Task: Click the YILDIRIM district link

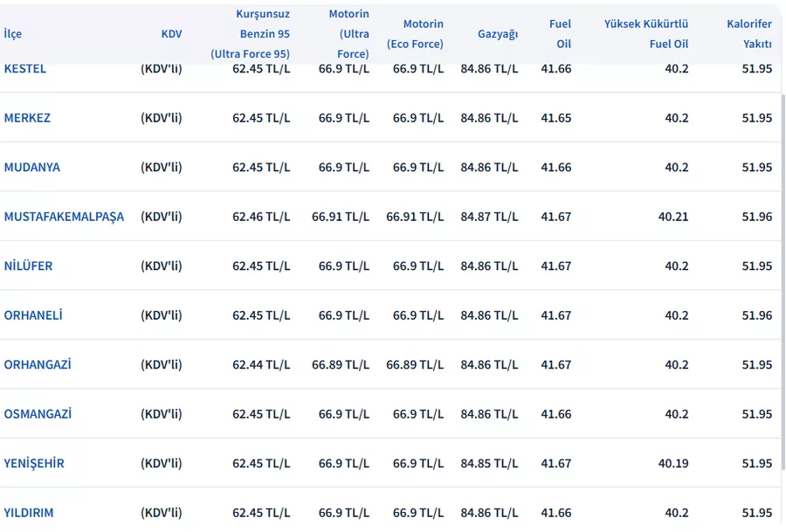Action: tap(29, 513)
